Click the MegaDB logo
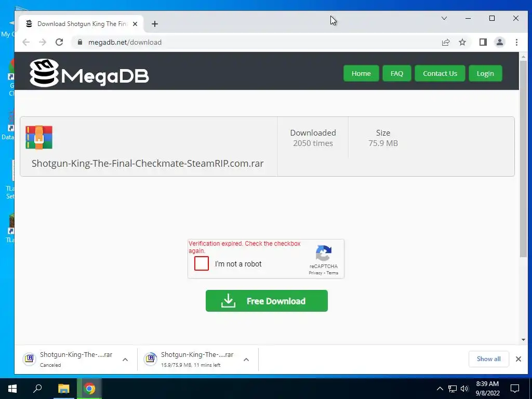 89,73
